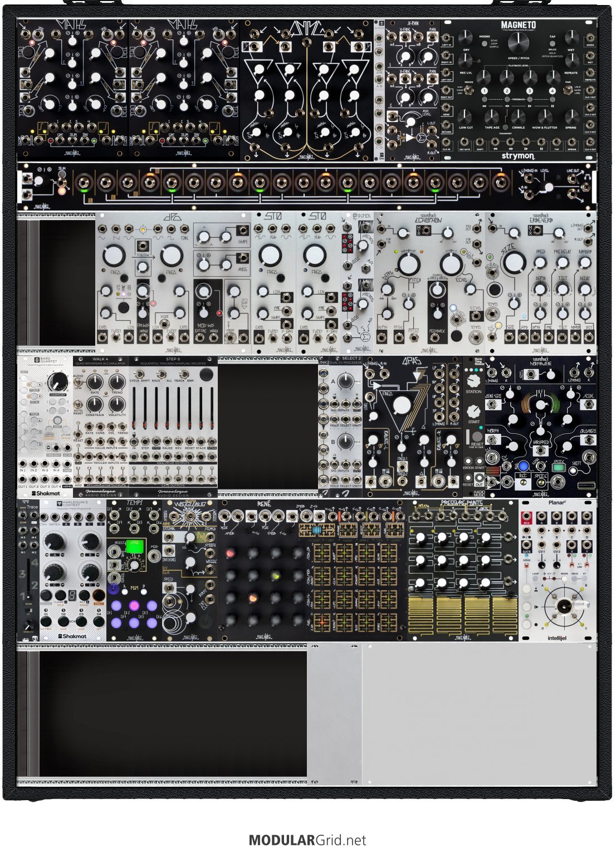
Task: Click Walk 4's RATE knob
Action: (x=95, y=382)
